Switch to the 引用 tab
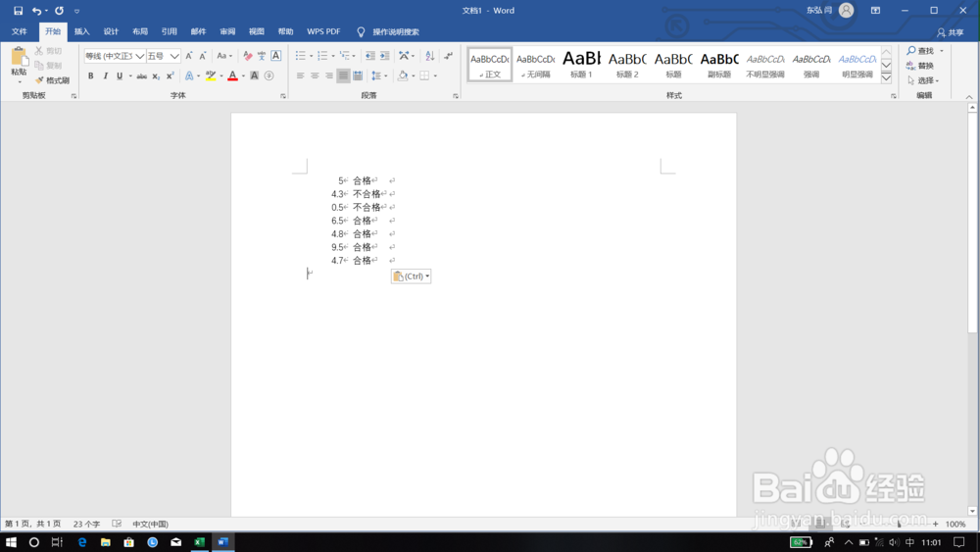Screen dimensions: 980x552 point(170,31)
